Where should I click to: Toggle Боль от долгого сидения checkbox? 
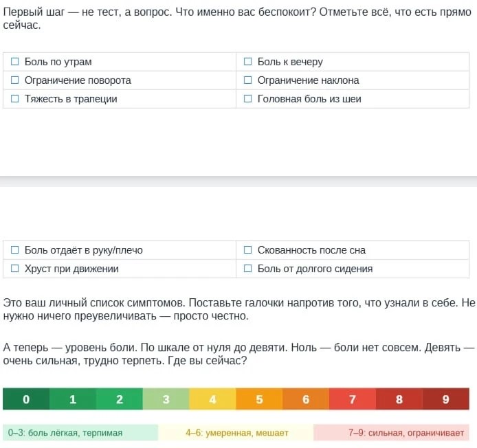(247, 268)
